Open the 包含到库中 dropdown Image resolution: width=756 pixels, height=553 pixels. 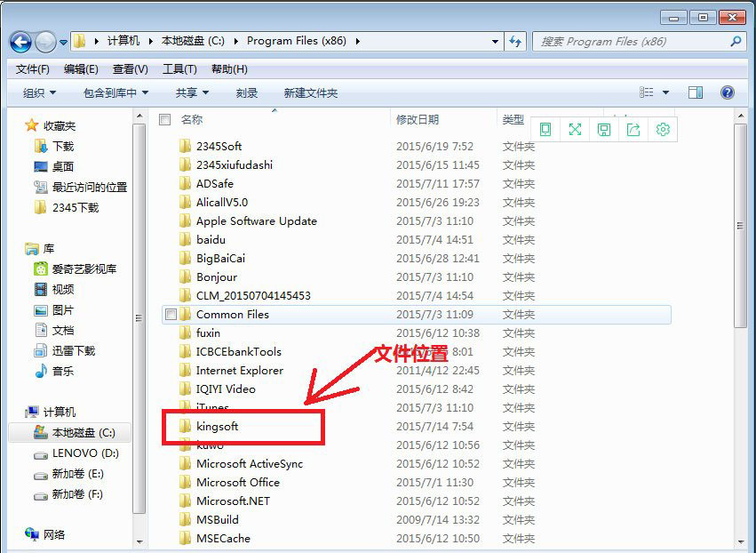click(x=115, y=92)
